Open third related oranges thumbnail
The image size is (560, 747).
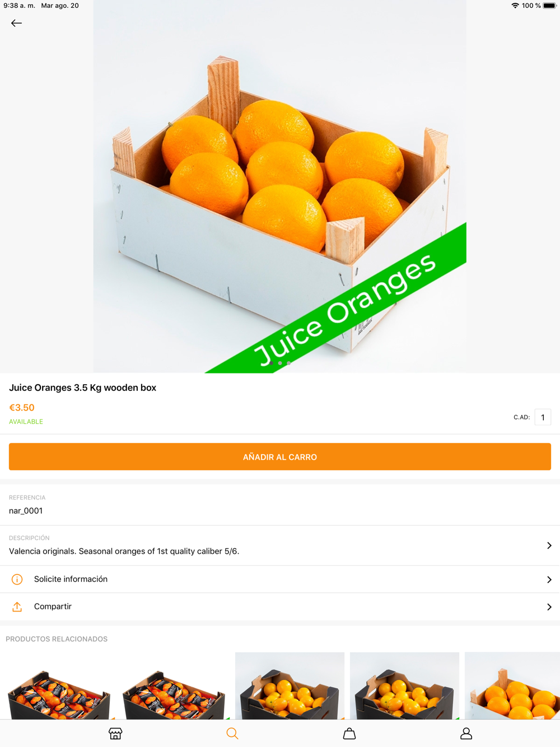[290, 686]
